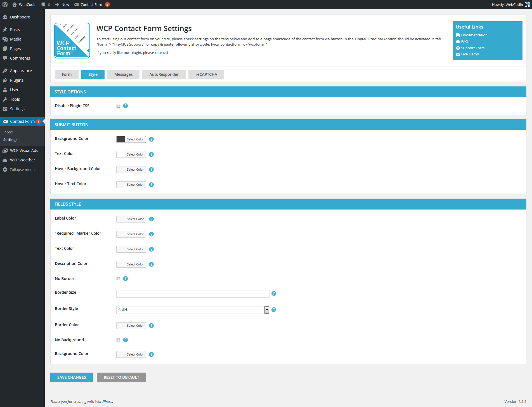532x407 pixels.
Task: Click the WordPress logo in admin bar
Action: pyautogui.click(x=5, y=4)
